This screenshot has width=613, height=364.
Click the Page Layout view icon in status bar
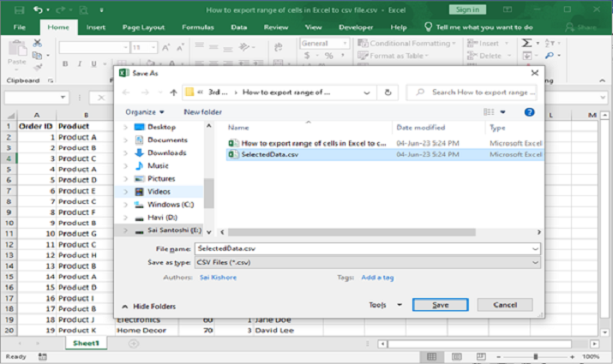456,356
